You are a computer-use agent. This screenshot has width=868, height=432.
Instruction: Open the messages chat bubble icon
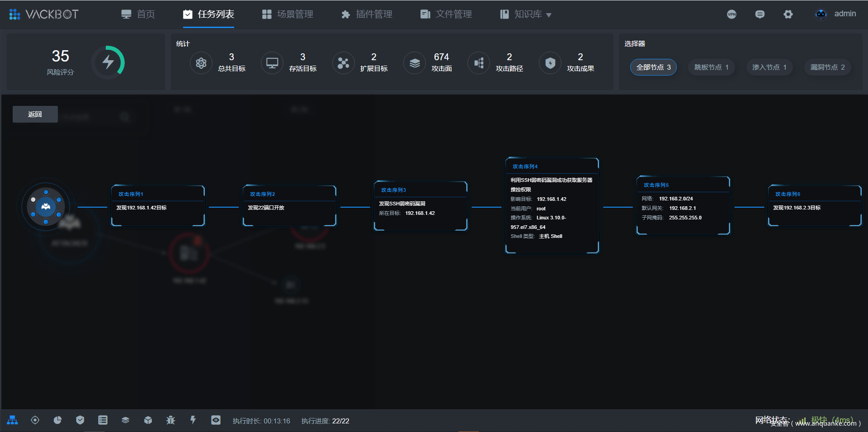click(759, 14)
